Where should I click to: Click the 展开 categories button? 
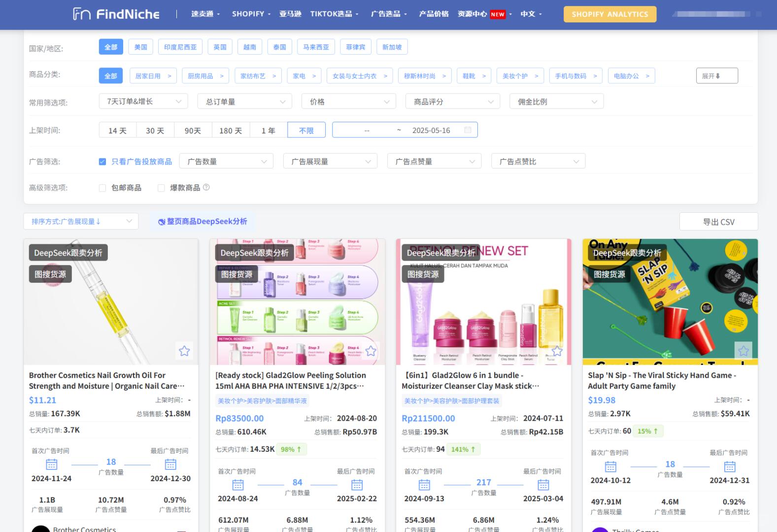(x=717, y=76)
